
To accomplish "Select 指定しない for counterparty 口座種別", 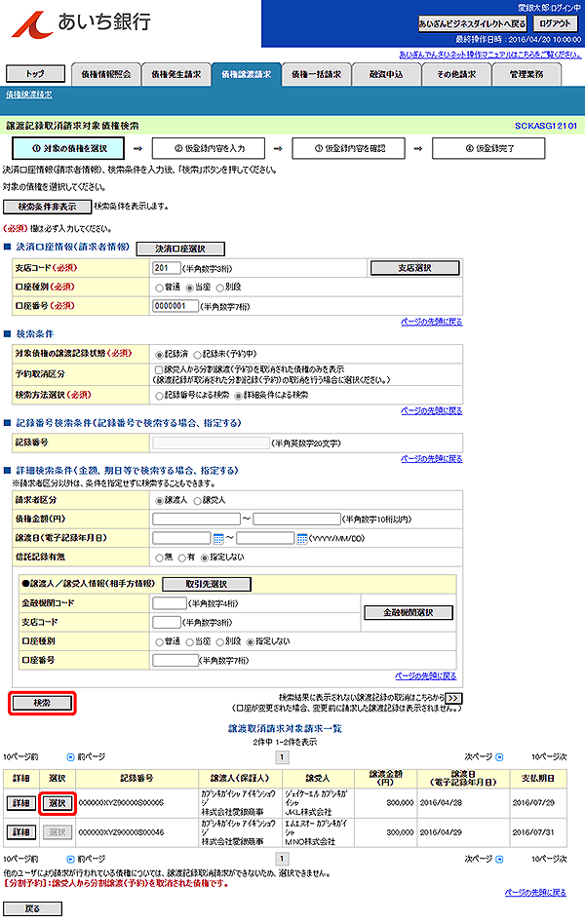I will tap(250, 641).
